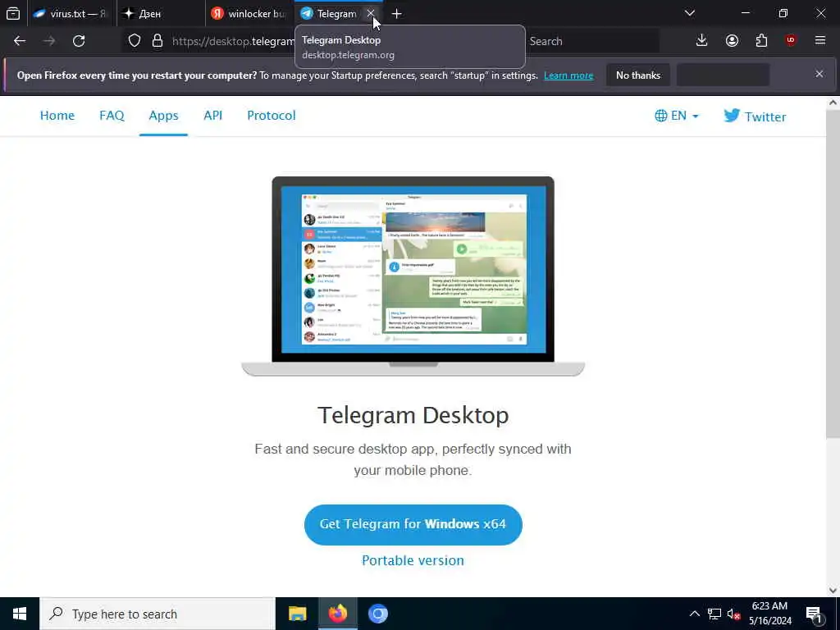
Task: Click the Telegram Desktop laptop screenshot
Action: 413,276
